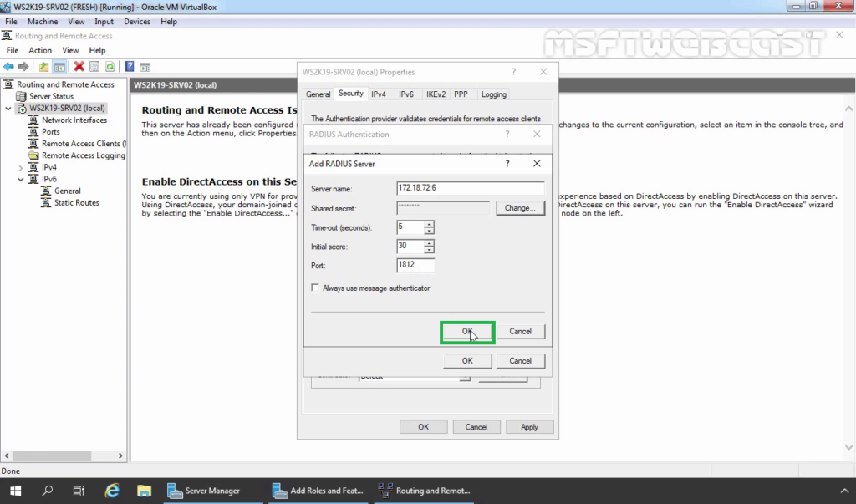
Task: Click the console tree horizontal scrollbar thumb
Action: (52, 456)
